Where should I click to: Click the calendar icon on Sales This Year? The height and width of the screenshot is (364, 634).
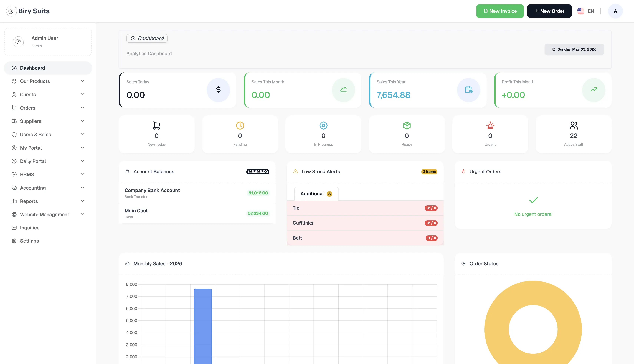pyautogui.click(x=469, y=90)
